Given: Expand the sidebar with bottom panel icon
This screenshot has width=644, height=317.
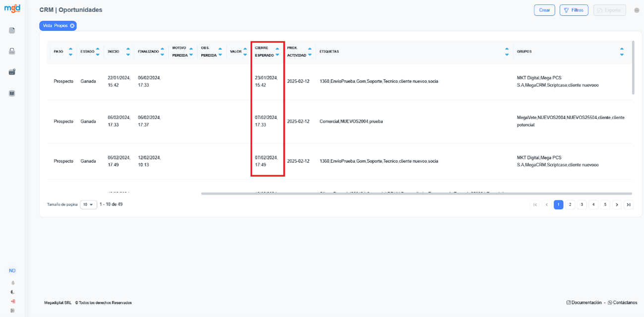Looking at the screenshot, I should click(x=12, y=311).
